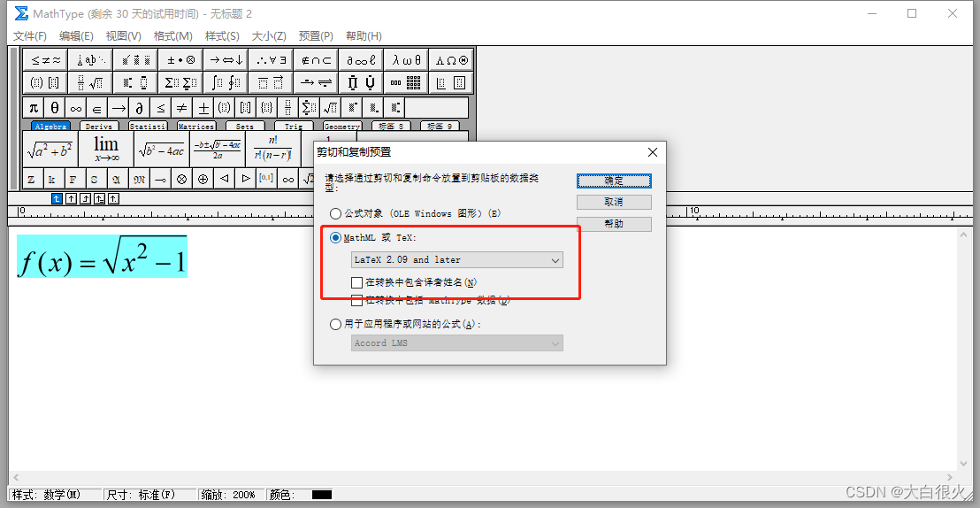Confirm with the 确定 button

coord(614,181)
